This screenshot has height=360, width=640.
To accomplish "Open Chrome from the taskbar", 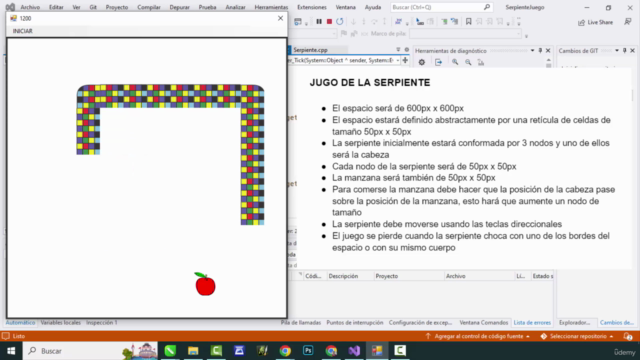I will pyautogui.click(x=285, y=351).
